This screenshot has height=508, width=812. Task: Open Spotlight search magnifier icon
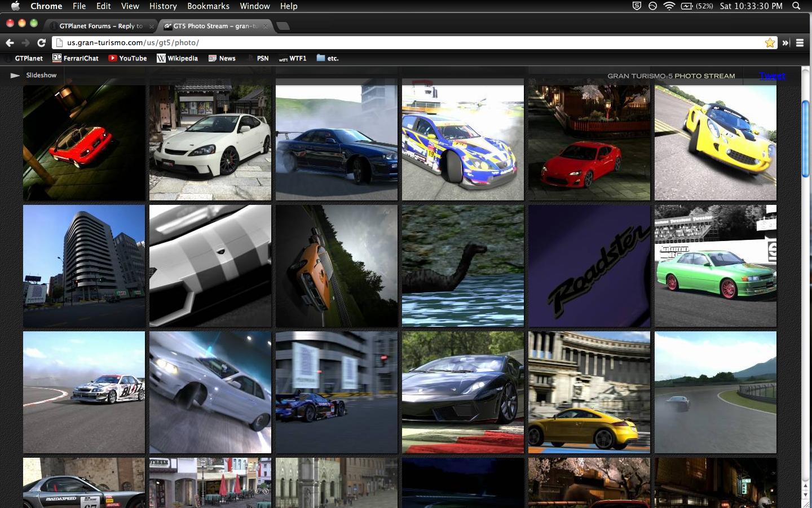796,6
